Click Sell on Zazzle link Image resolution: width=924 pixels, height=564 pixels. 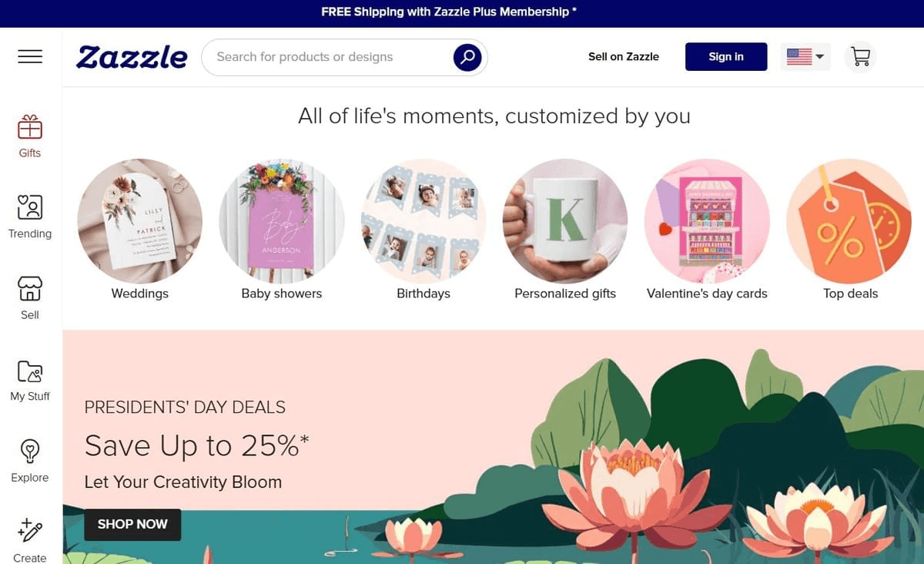pyautogui.click(x=623, y=57)
